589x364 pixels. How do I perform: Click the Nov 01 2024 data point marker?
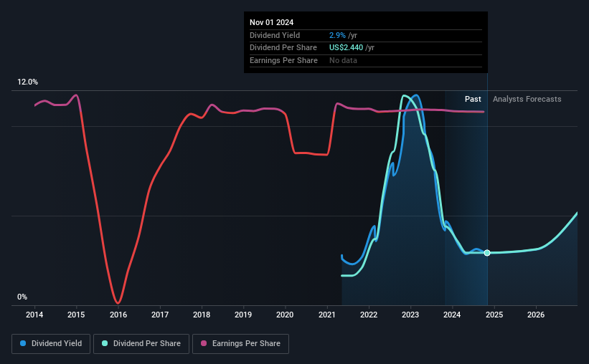click(487, 253)
